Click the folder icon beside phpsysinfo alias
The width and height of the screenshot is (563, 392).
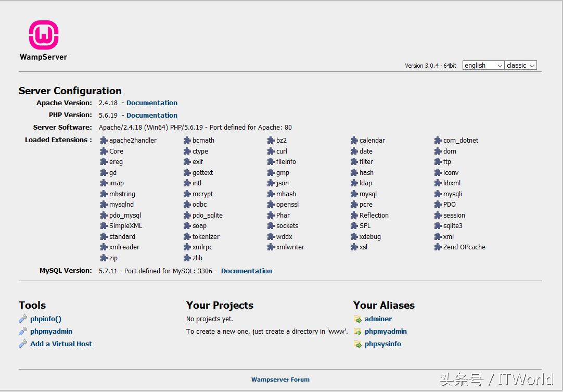click(x=357, y=344)
